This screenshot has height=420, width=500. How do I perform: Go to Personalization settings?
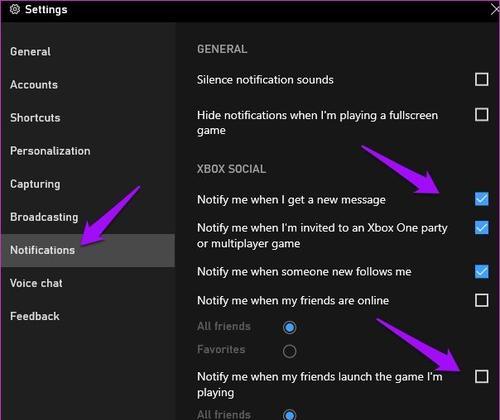50,151
